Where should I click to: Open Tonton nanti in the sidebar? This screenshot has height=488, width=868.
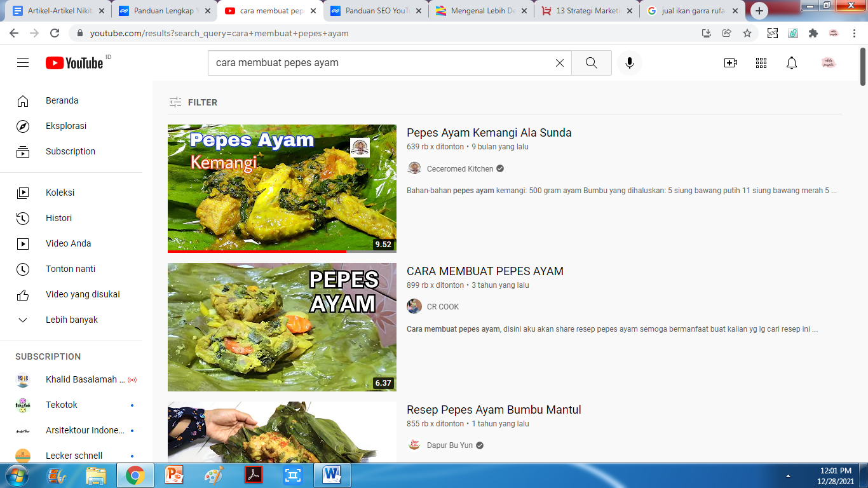(x=71, y=269)
